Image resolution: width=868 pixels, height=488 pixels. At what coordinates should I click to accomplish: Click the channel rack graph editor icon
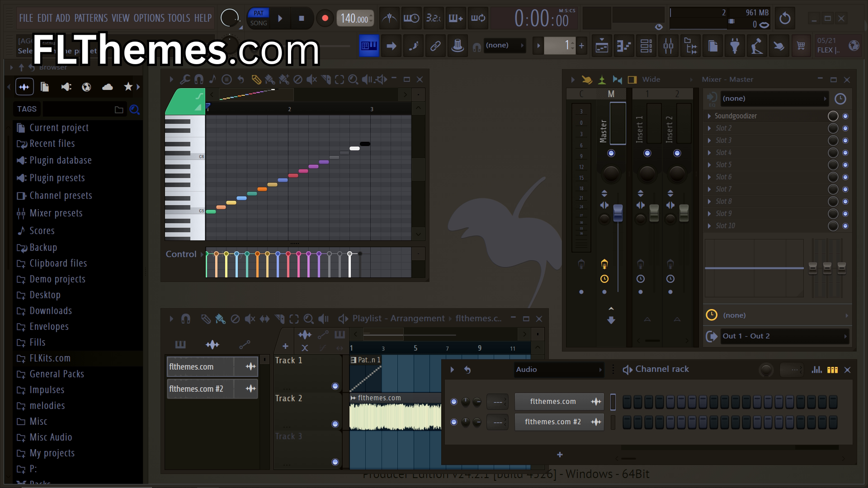(x=816, y=370)
